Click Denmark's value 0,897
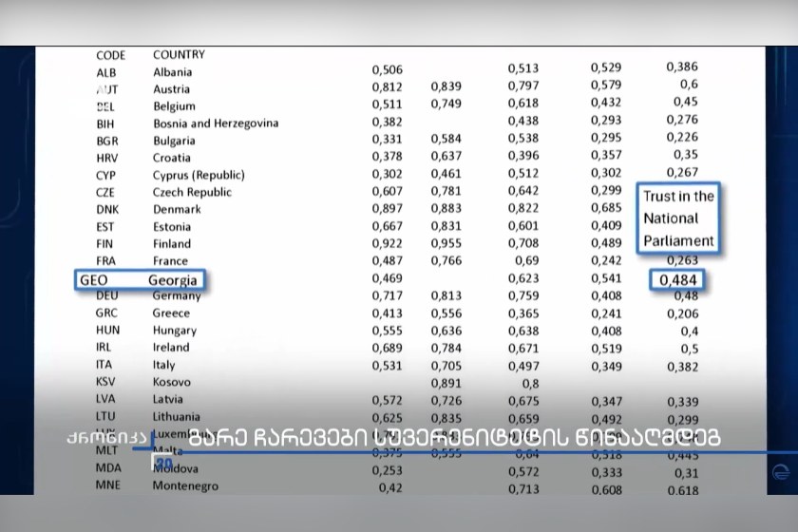798x532 pixels. (x=387, y=209)
